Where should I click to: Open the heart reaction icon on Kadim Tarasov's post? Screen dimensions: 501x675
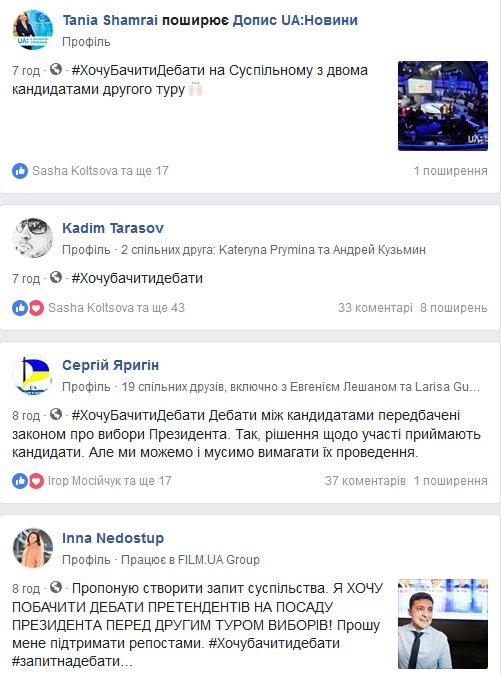36,308
